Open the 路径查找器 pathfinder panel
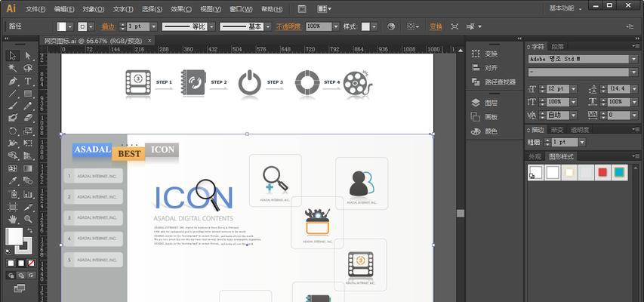The image size is (644, 302). 493,82
